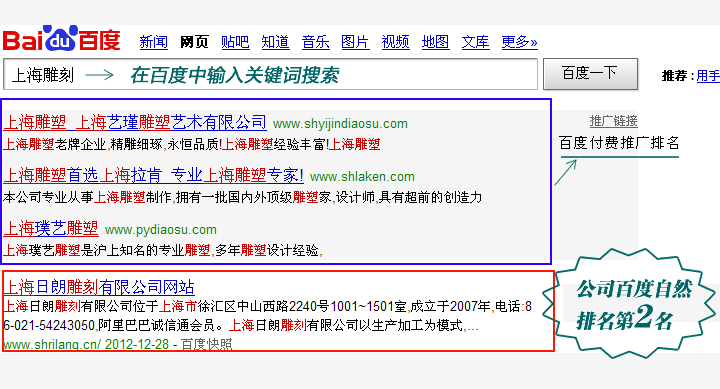Open the 上海璞艺雕塑 result link
Viewport: 720px width, 389px height.
click(51, 228)
